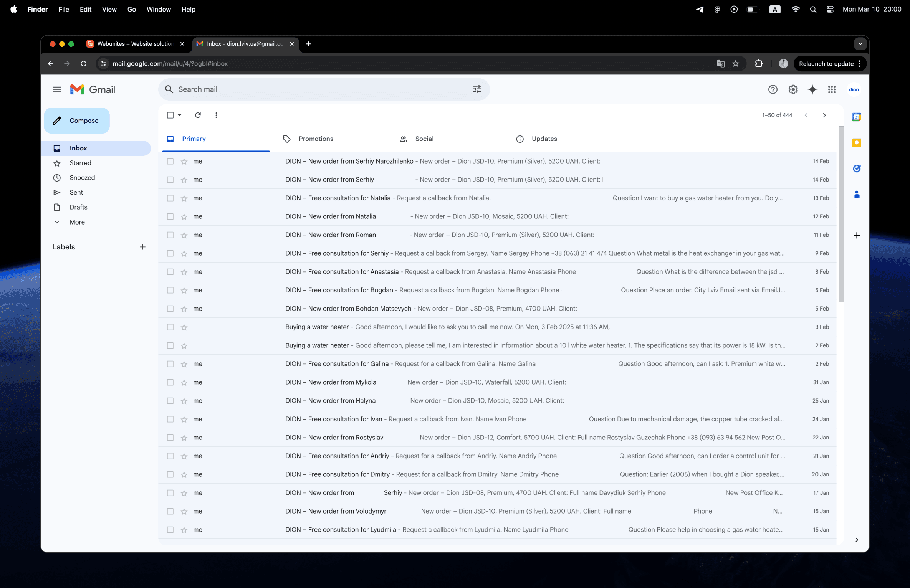910x588 pixels.
Task: Open the select dropdown arrow beside checkbox
Action: [x=179, y=115]
